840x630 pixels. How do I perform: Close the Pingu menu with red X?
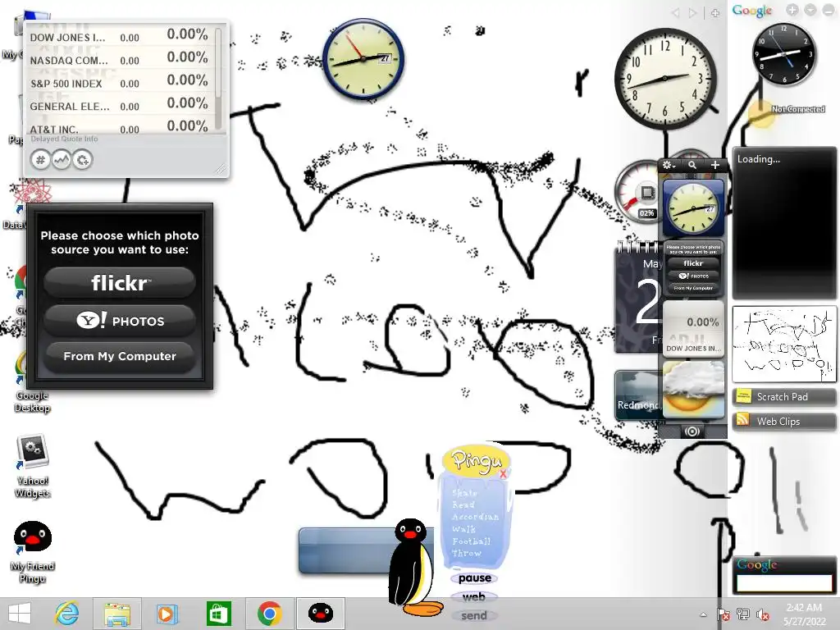point(503,473)
